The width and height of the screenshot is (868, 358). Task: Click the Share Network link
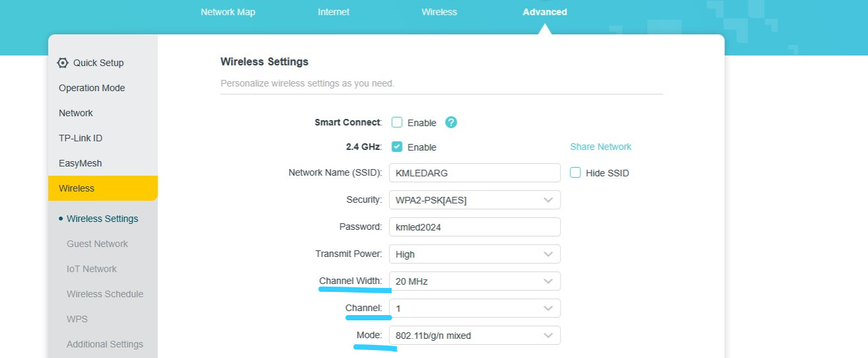[601, 147]
